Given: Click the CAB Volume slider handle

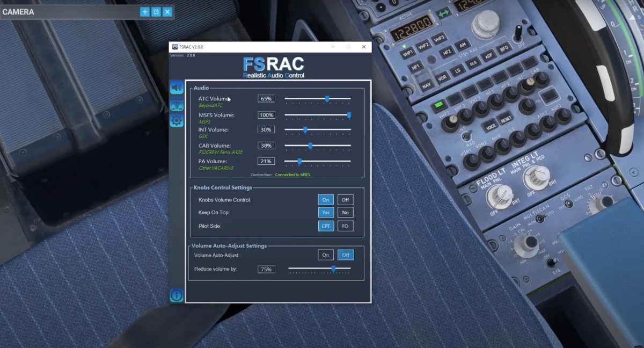Looking at the screenshot, I should point(310,146).
